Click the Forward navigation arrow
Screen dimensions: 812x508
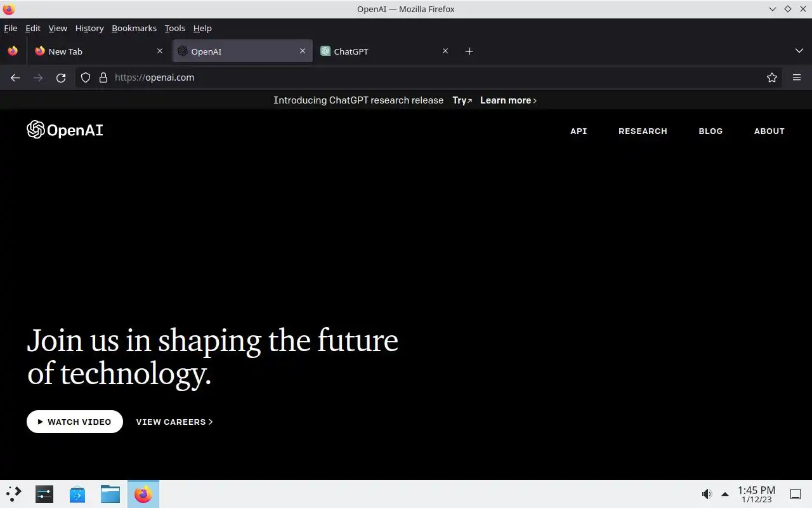(38, 77)
